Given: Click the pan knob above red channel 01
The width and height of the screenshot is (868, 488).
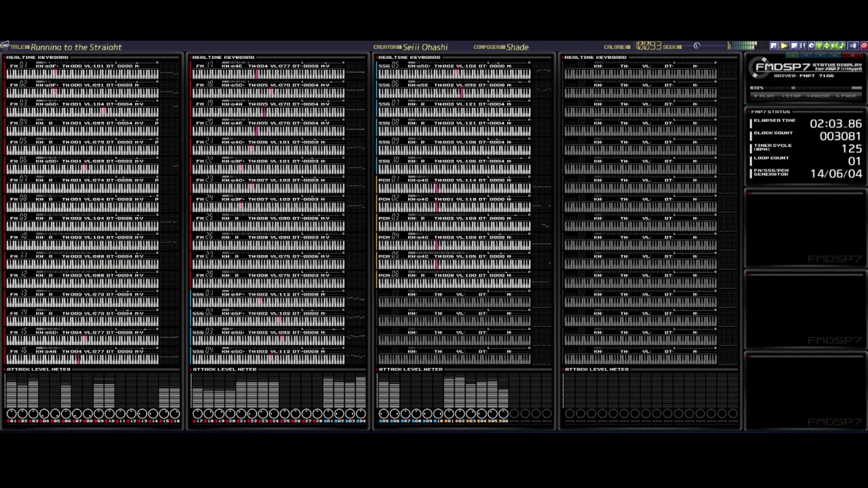Looking at the screenshot, I should (11, 413).
